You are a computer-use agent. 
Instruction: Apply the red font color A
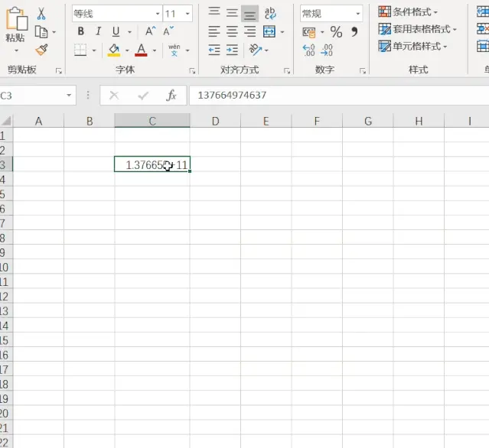tap(141, 50)
